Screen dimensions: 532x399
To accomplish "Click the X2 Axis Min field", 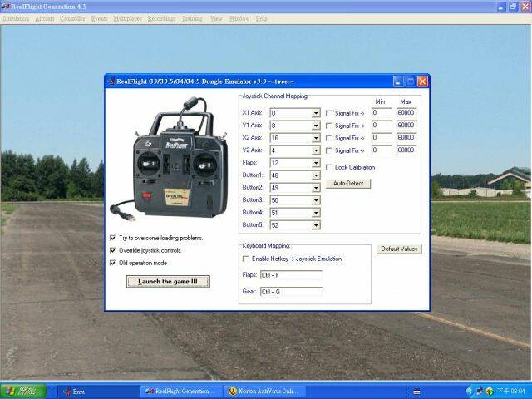I will [382, 137].
